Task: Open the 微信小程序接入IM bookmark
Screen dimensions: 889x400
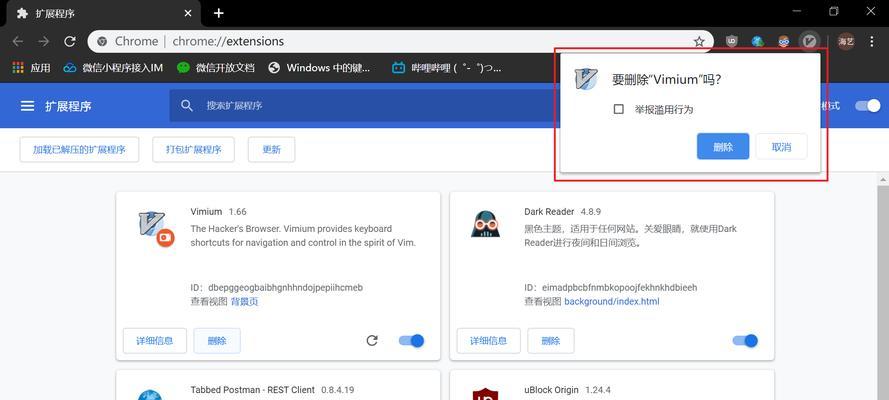Action: (113, 68)
